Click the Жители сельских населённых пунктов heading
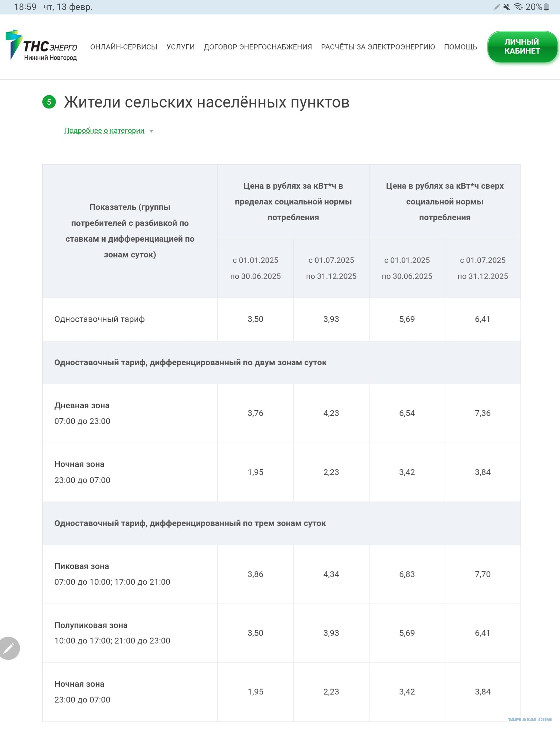 click(207, 102)
